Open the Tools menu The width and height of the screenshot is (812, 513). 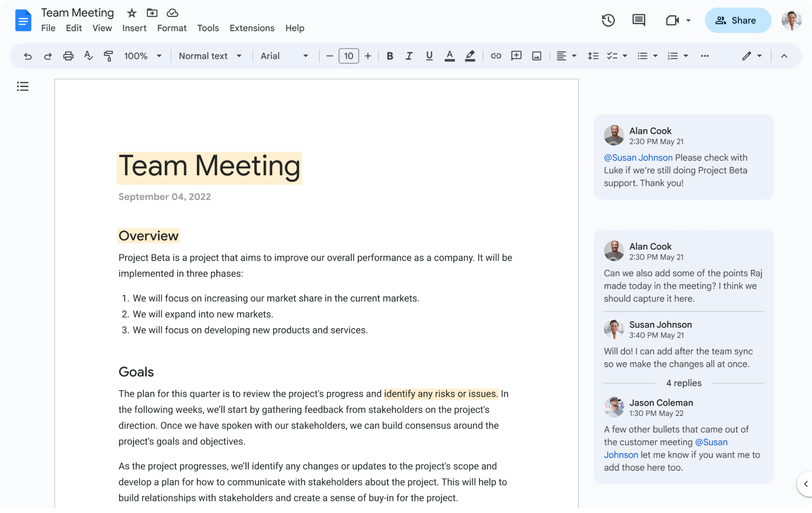pyautogui.click(x=208, y=28)
